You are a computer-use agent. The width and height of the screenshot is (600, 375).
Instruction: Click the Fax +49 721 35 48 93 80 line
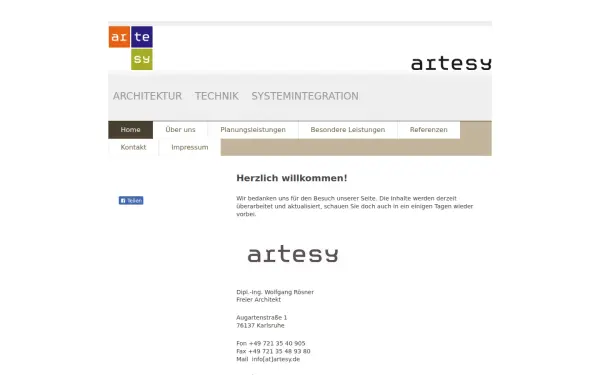click(x=273, y=351)
